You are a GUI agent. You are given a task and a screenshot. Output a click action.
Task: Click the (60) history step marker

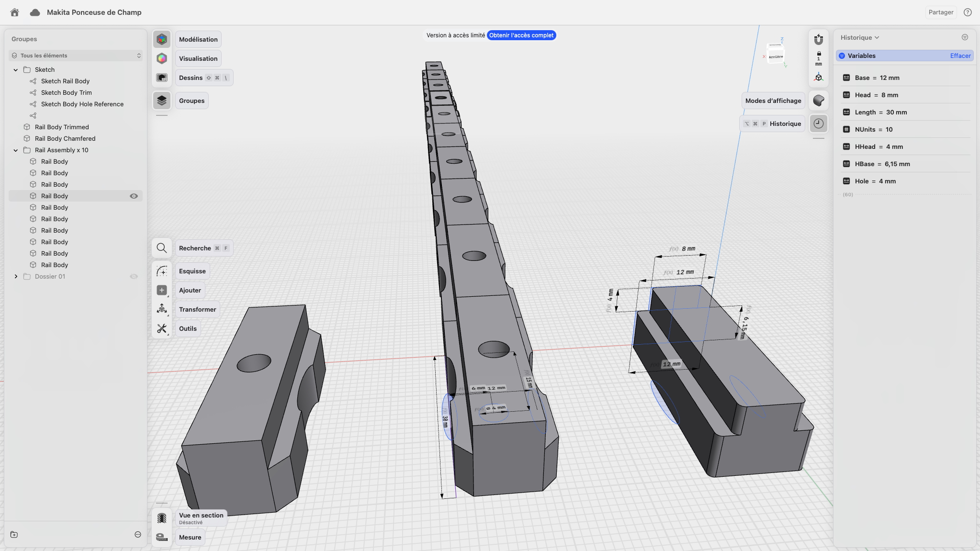(x=848, y=195)
